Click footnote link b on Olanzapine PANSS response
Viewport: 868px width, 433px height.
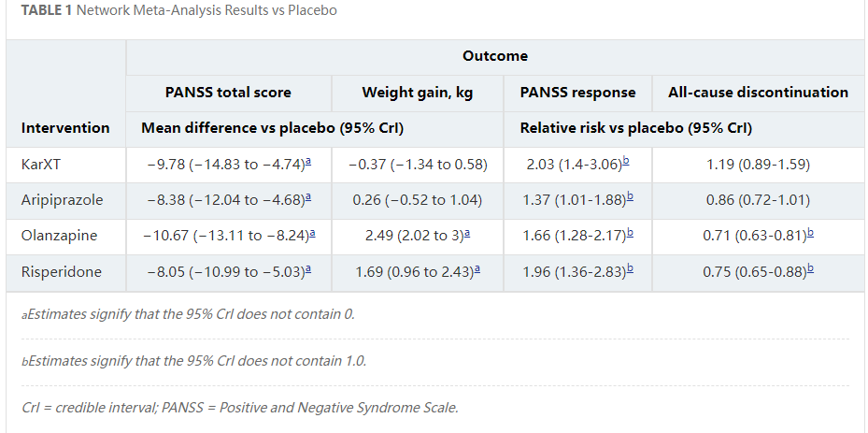click(x=629, y=235)
